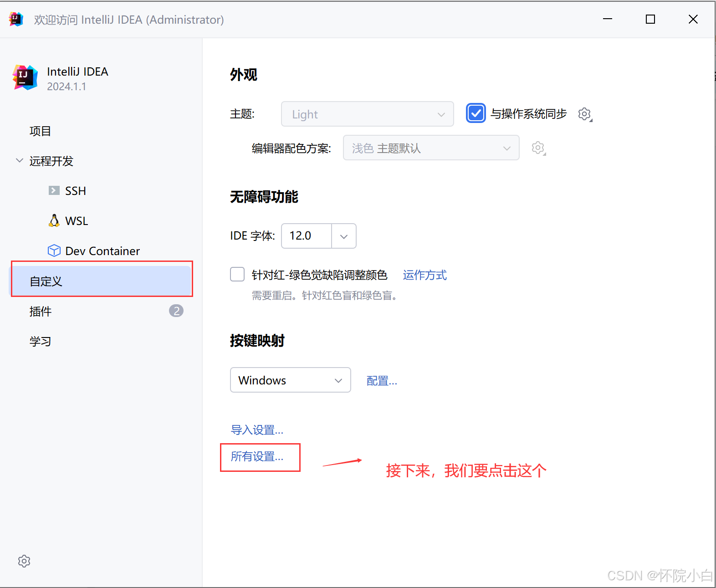716x588 pixels.
Task: Click the 需要重启 hint text
Action: pos(326,296)
